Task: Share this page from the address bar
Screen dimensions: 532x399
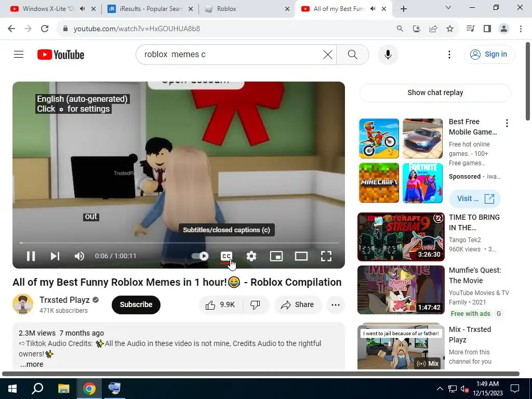Action: tap(433, 29)
